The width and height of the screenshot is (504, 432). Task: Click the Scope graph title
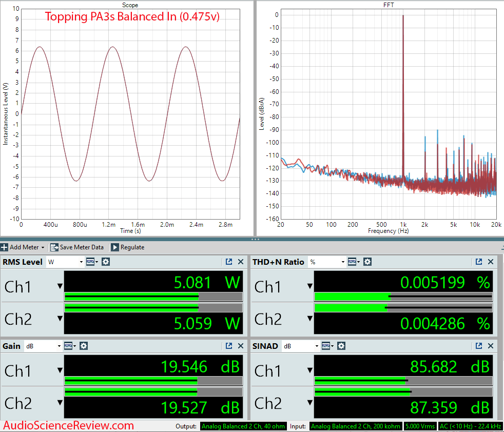(x=130, y=5)
